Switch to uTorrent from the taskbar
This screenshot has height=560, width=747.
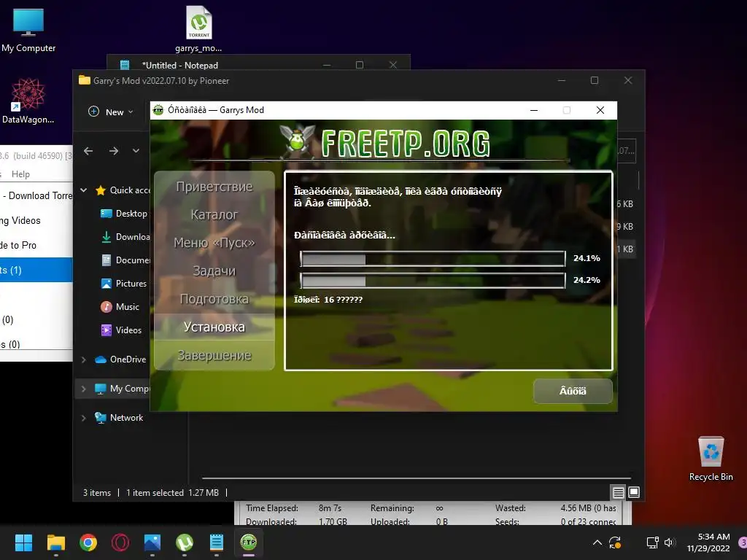[185, 542]
